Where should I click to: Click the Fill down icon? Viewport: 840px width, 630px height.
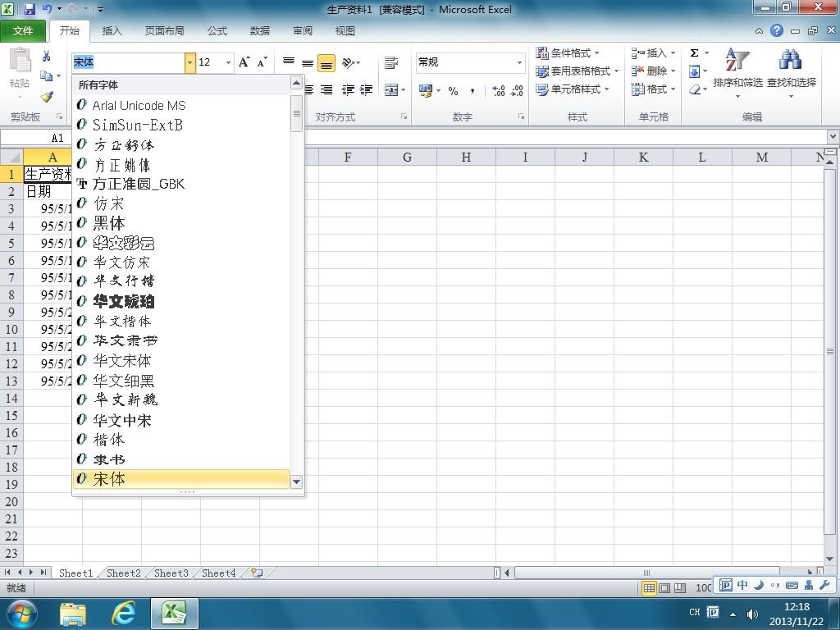[694, 71]
